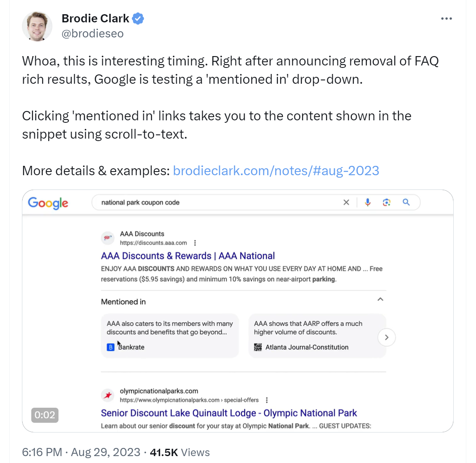This screenshot has width=476, height=463.
Task: Select the microphone icon in the search bar
Action: point(368,202)
